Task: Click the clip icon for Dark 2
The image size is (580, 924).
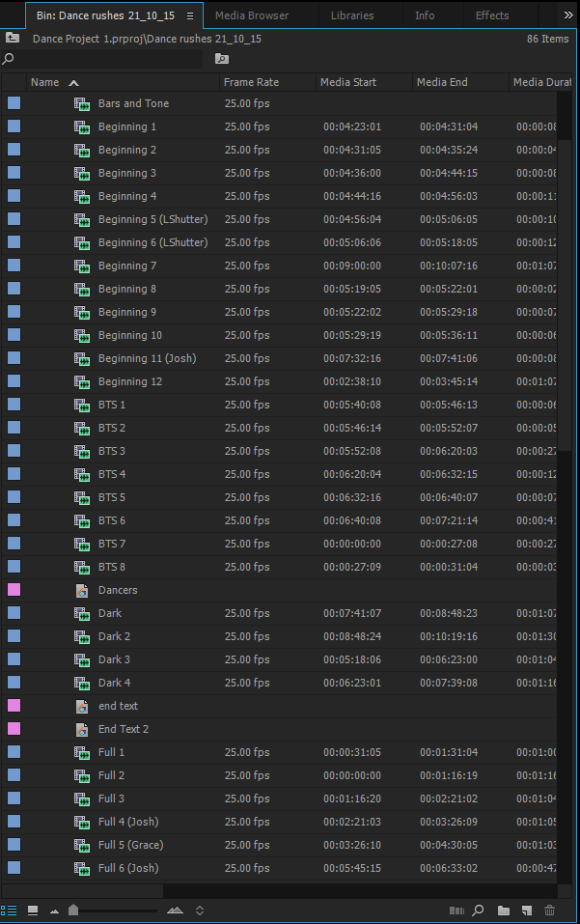Action: 82,636
